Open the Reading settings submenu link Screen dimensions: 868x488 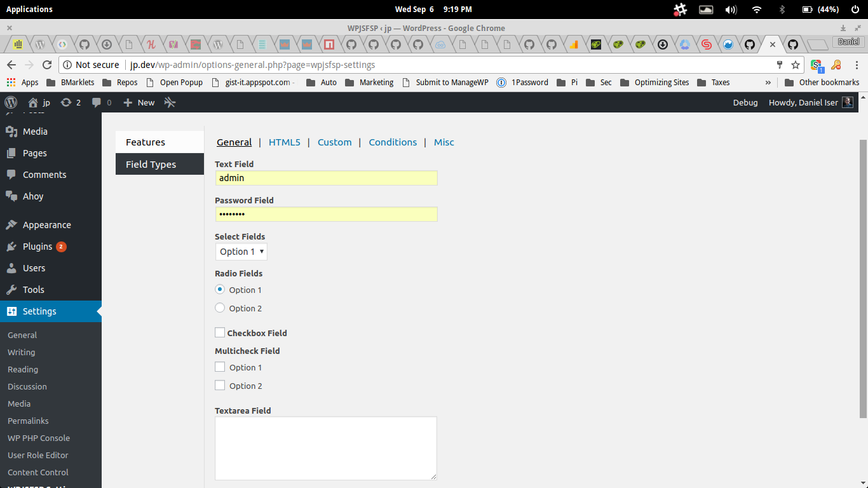23,369
